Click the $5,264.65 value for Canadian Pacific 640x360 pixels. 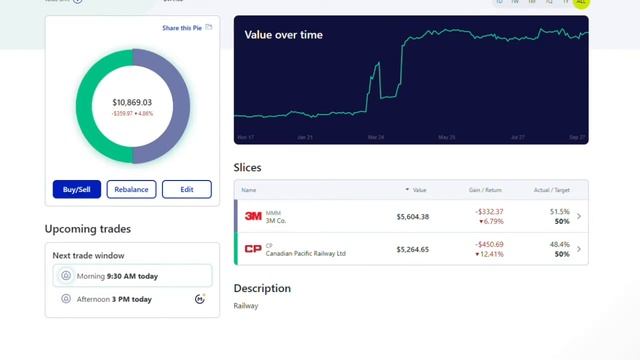[413, 249]
